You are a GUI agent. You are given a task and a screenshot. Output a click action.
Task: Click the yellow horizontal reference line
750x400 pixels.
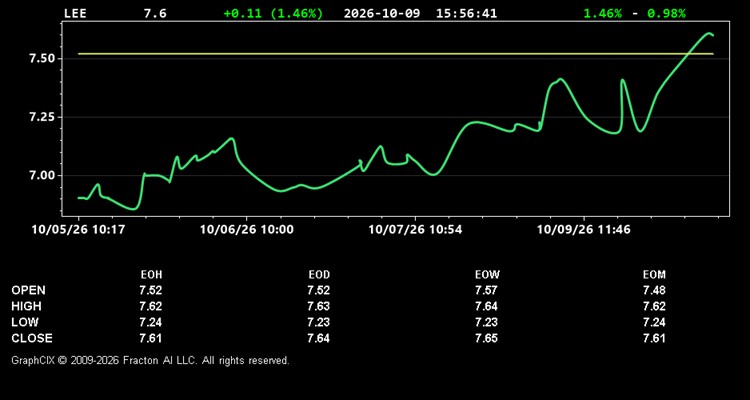coord(396,54)
